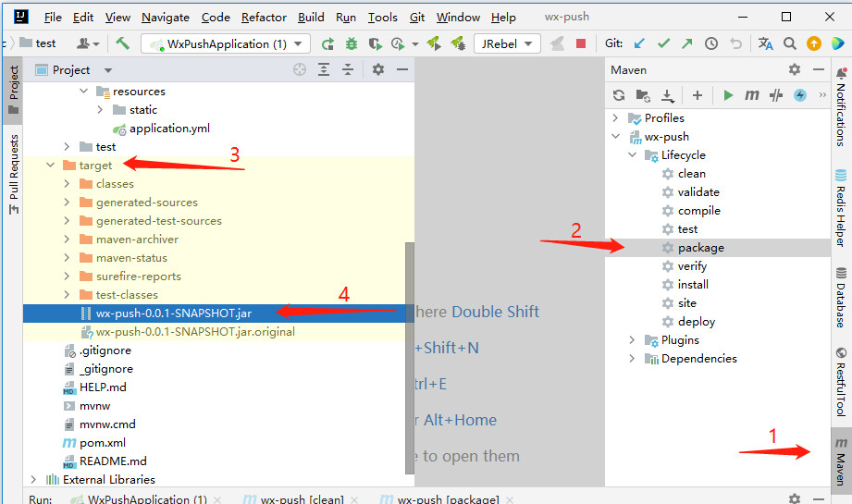Expand the classes folder
This screenshot has height=504, width=852.
(x=67, y=184)
